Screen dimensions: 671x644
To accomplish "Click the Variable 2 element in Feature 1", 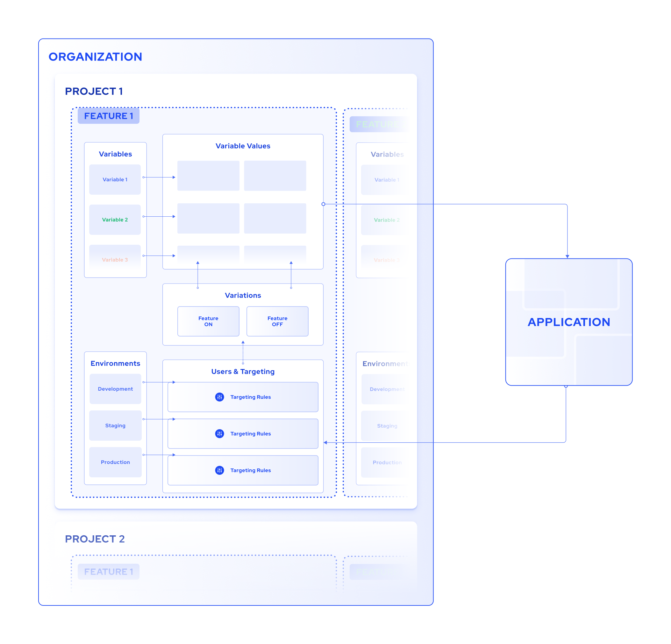I will (x=115, y=219).
